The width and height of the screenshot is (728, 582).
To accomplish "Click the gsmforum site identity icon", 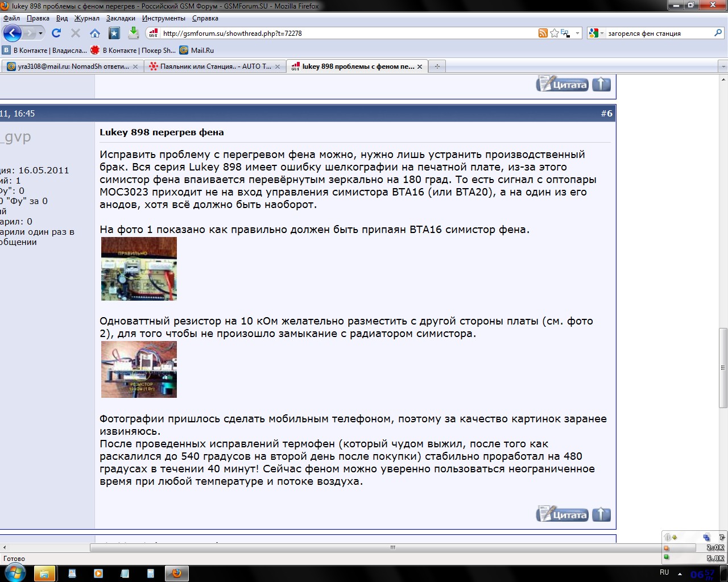I will pos(154,33).
